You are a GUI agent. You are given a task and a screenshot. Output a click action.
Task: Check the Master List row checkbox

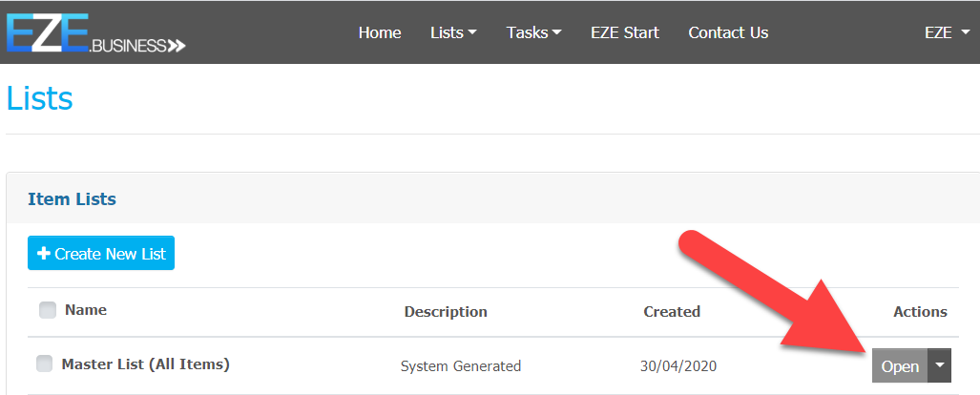click(x=44, y=364)
